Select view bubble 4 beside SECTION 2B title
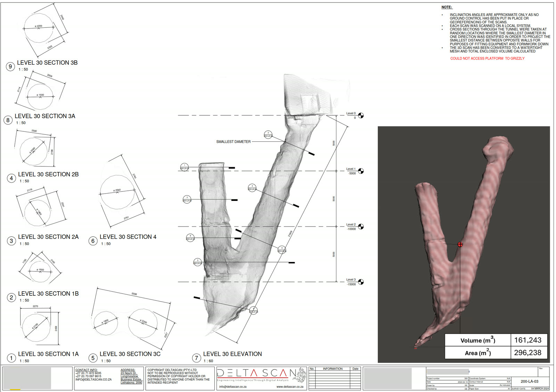Screen dimensions: 556x392 pyautogui.click(x=11, y=178)
